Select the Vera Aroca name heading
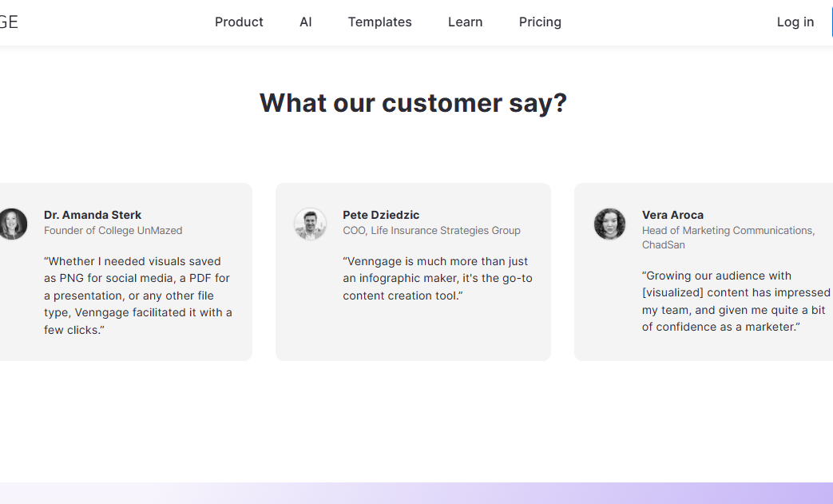This screenshot has height=504, width=833. coord(672,215)
